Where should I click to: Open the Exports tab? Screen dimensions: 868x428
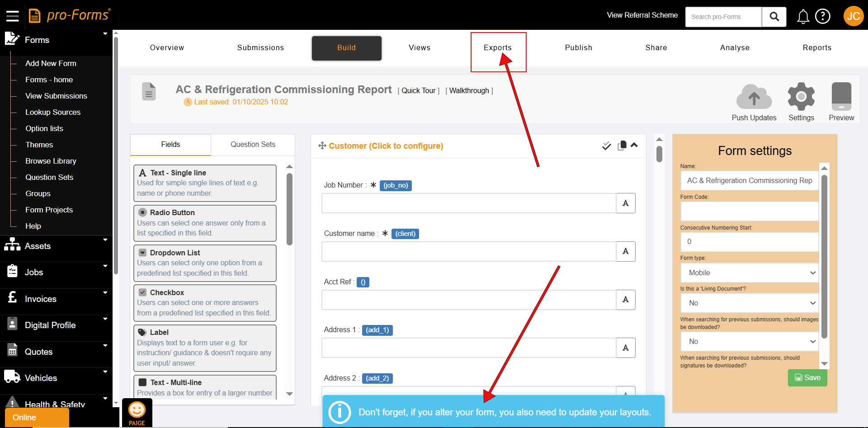[498, 48]
